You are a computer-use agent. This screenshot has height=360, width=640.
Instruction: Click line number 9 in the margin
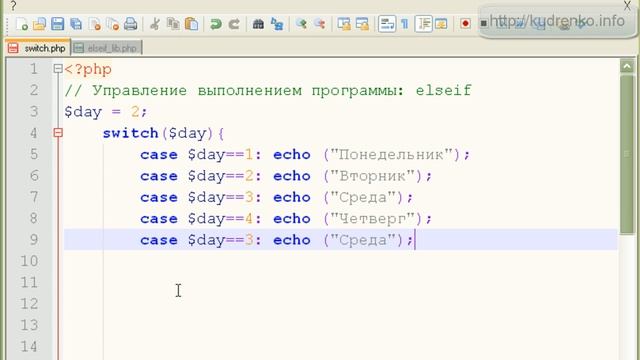[34, 240]
